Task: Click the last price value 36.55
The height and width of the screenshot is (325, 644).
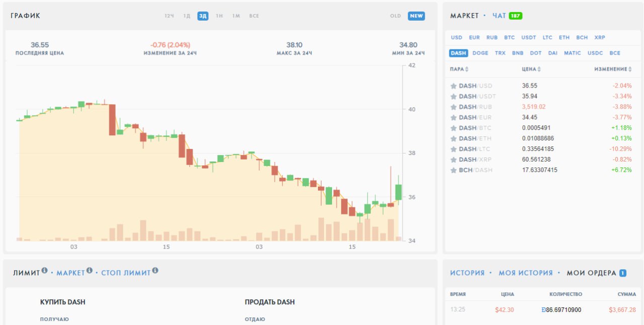Action: click(40, 45)
